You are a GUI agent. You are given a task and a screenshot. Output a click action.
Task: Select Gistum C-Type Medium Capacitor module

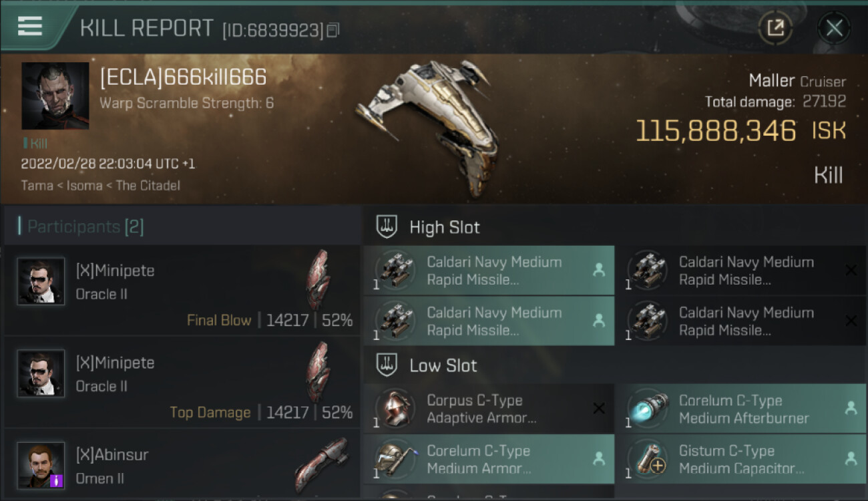tap(740, 460)
